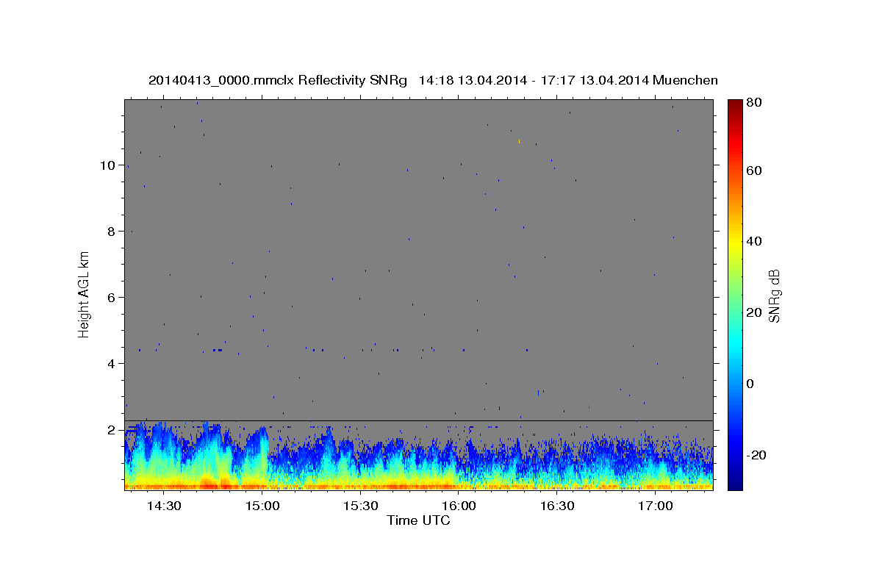Image resolution: width=882 pixels, height=588 pixels.
Task: Click the height tick label 10
Action: coord(107,165)
